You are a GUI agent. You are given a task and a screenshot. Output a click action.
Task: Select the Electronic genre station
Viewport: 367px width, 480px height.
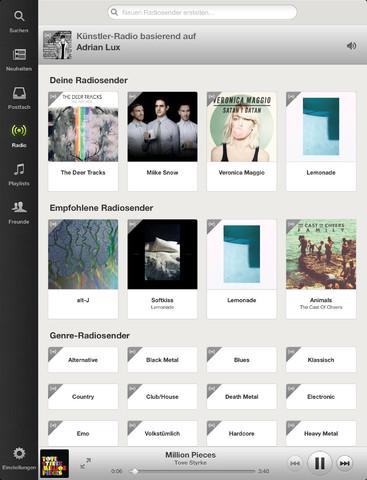321,397
